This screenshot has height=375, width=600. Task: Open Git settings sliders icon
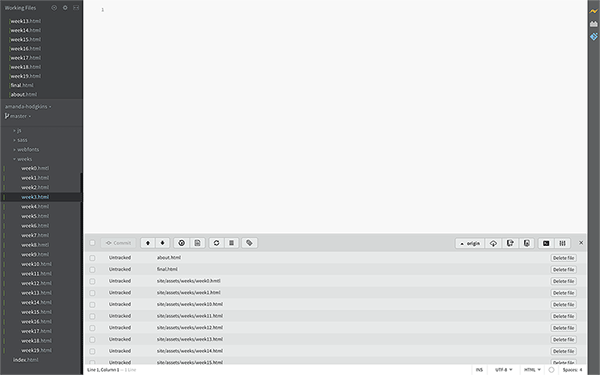coord(562,243)
